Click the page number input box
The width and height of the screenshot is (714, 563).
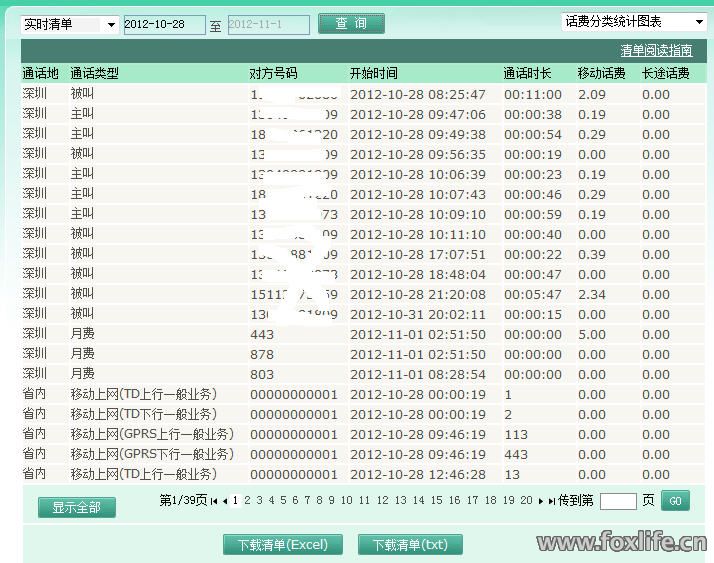[x=617, y=501]
